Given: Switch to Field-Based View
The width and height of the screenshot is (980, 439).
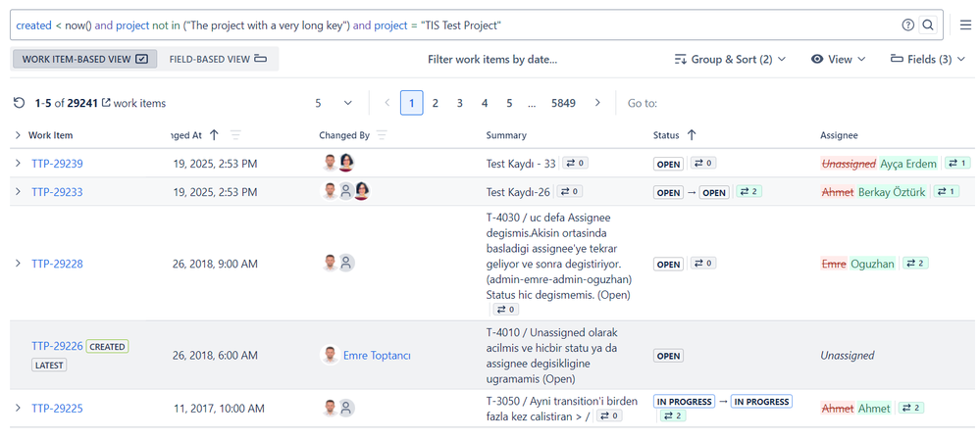Looking at the screenshot, I should 218,59.
